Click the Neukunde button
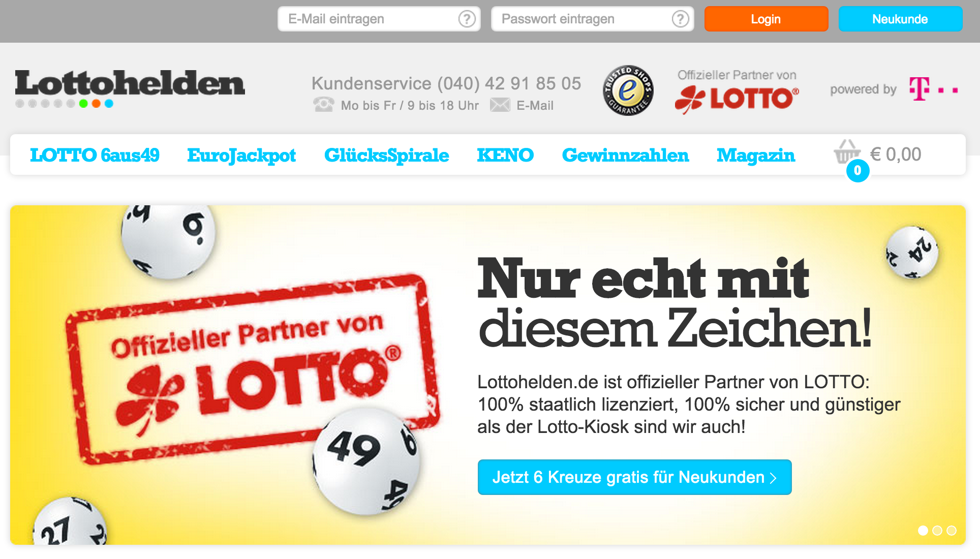The image size is (980, 559). (x=900, y=19)
